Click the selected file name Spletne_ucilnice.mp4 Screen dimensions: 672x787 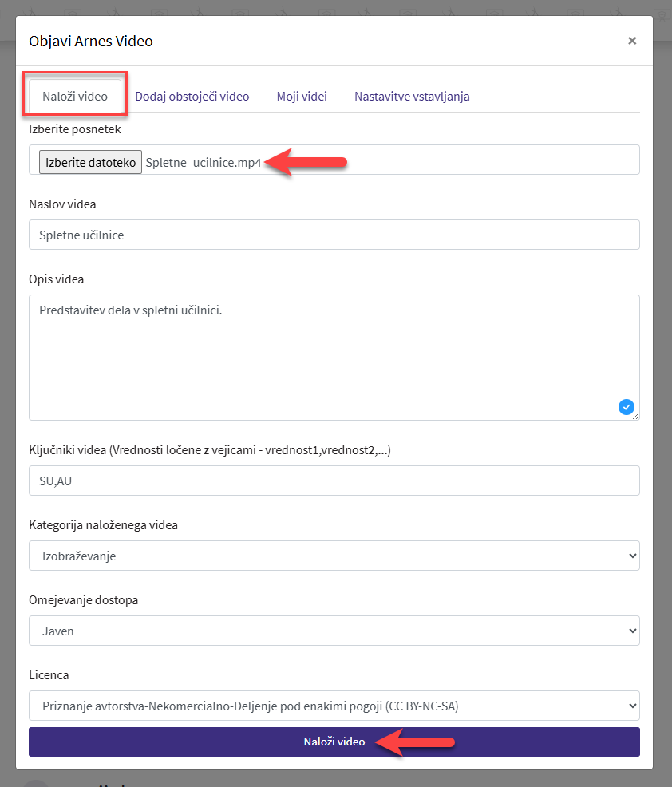204,162
